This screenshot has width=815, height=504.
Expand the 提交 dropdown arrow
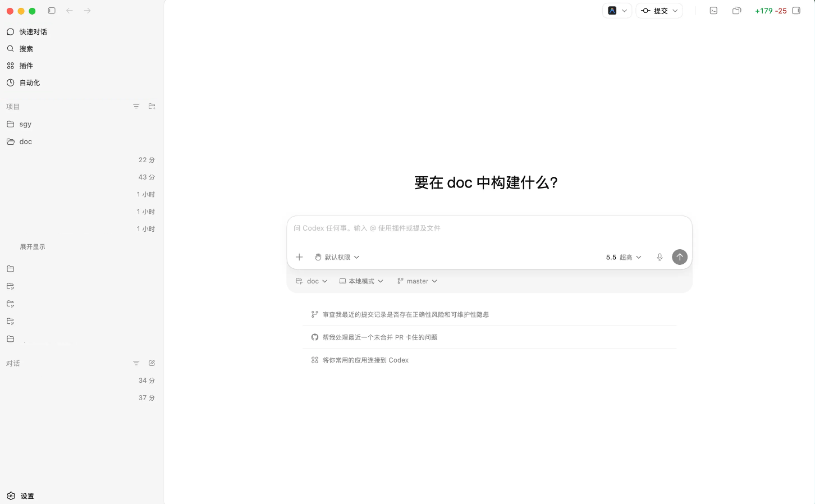(675, 11)
